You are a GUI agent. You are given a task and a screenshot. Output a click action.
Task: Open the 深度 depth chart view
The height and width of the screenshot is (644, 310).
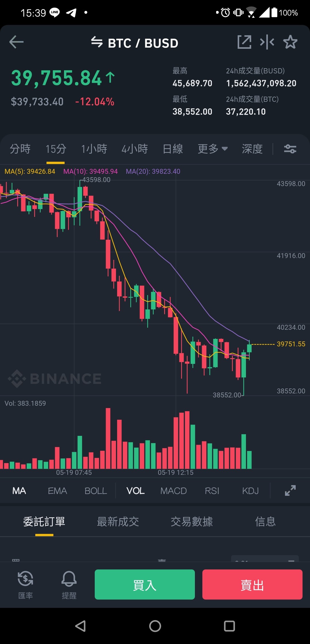(252, 149)
